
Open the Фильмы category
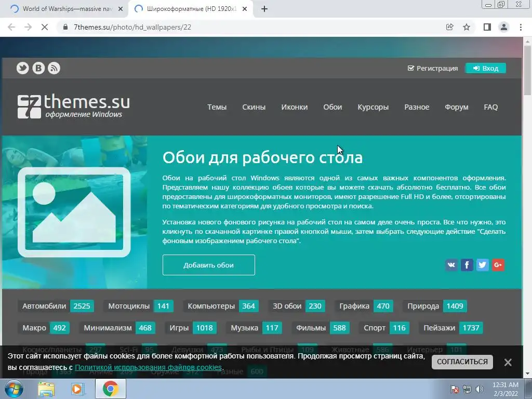[x=321, y=328]
